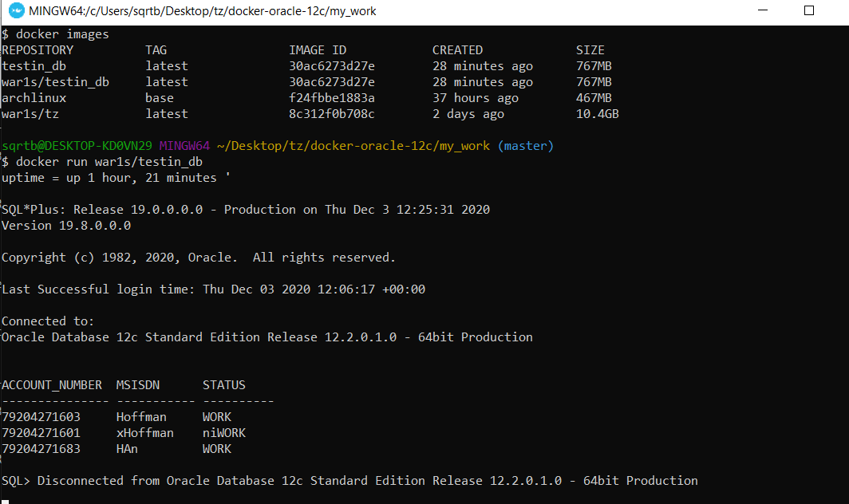Click account number 79204271683
Screen dimensions: 849x504
coord(41,449)
